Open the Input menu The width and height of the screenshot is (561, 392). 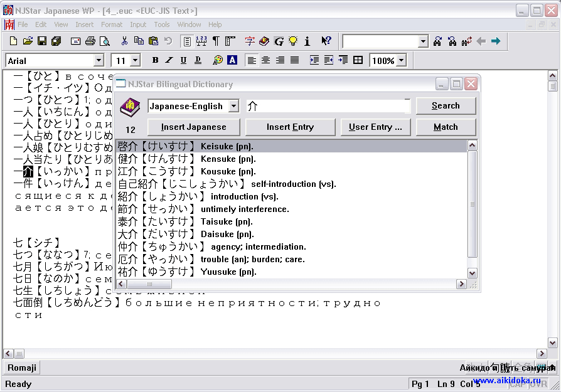pos(138,24)
